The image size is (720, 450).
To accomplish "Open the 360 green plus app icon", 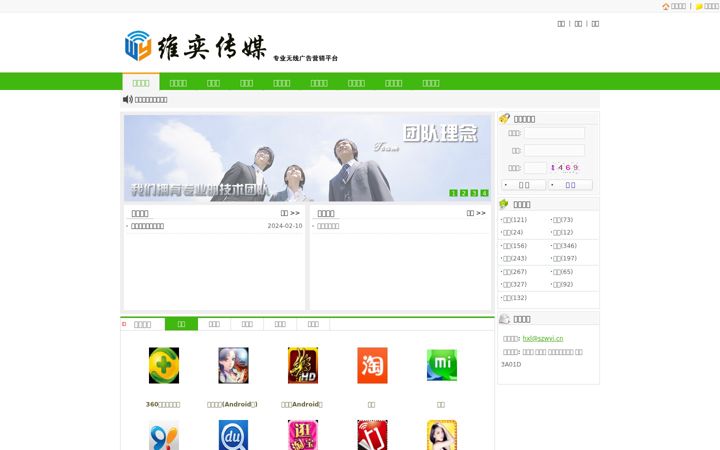I will tap(164, 366).
